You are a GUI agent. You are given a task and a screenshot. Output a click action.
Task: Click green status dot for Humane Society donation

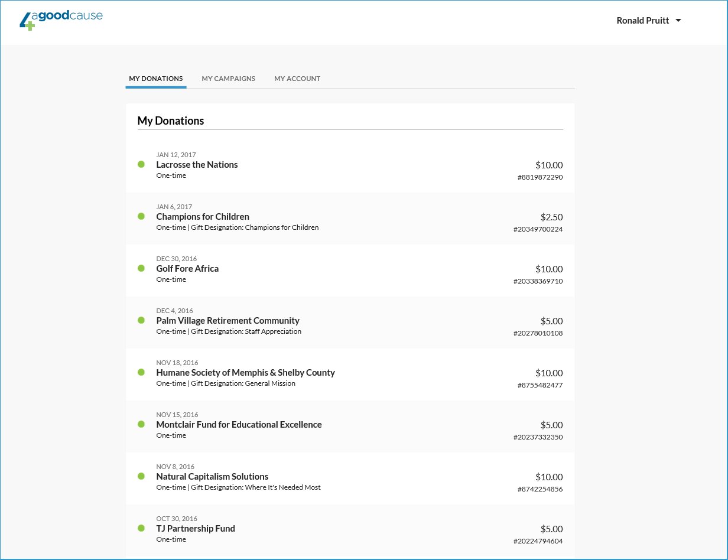click(141, 372)
